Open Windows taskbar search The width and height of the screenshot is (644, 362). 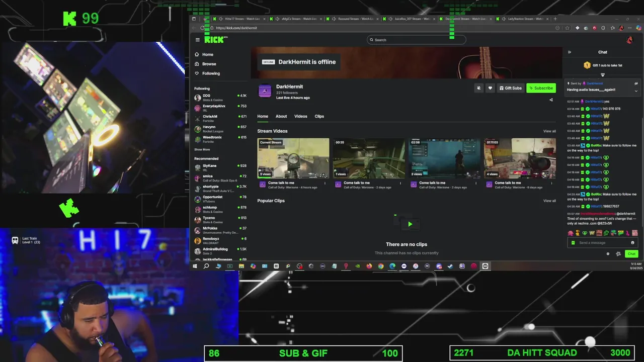pyautogui.click(x=206, y=266)
